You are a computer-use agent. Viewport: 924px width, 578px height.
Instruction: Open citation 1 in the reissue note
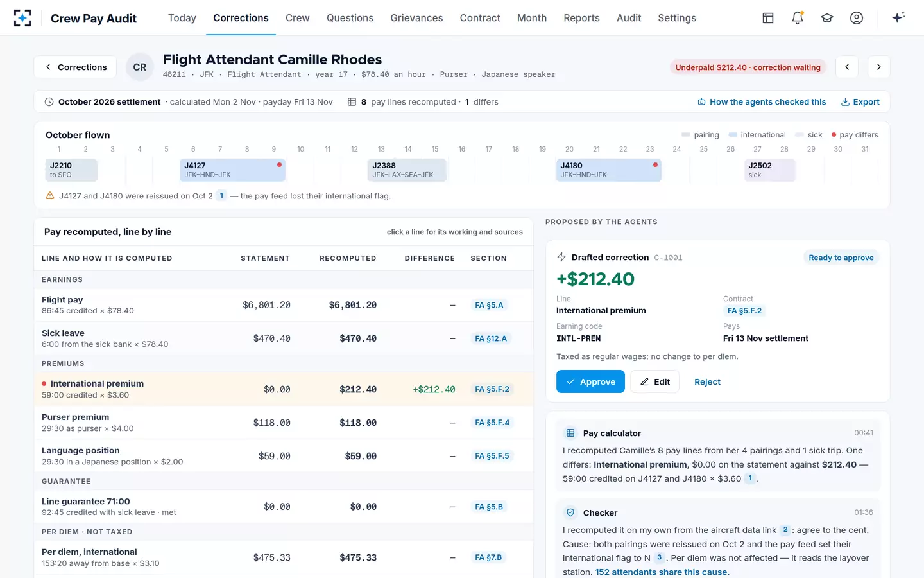pyautogui.click(x=221, y=196)
